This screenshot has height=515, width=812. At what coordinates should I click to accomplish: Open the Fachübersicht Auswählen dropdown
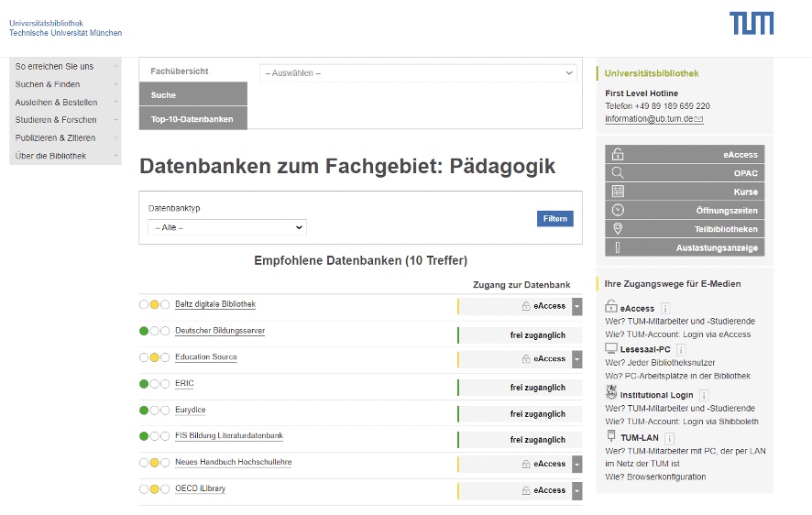coord(418,72)
